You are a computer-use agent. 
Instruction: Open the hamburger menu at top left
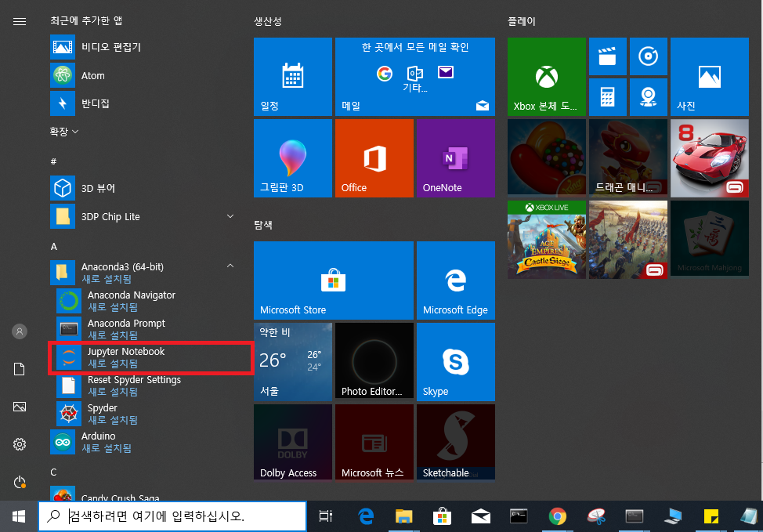[20, 21]
